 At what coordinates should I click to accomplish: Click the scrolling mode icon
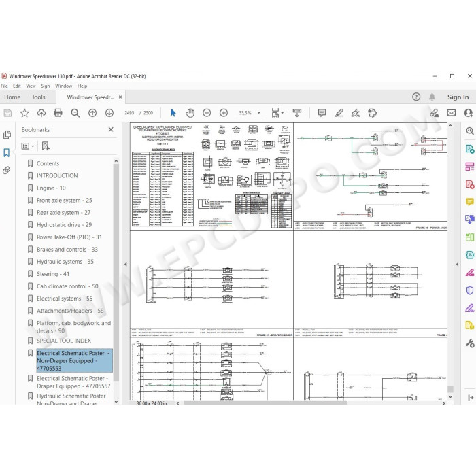[x=297, y=113]
